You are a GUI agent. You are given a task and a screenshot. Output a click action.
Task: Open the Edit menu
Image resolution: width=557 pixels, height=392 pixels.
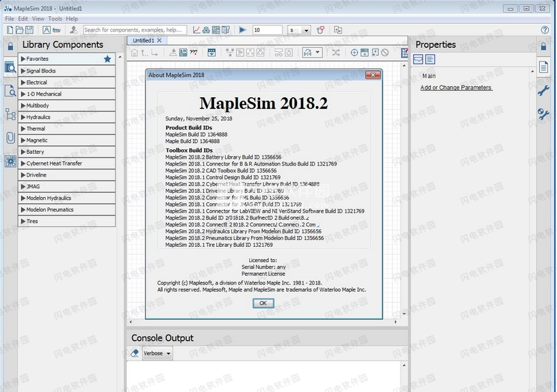click(x=23, y=19)
